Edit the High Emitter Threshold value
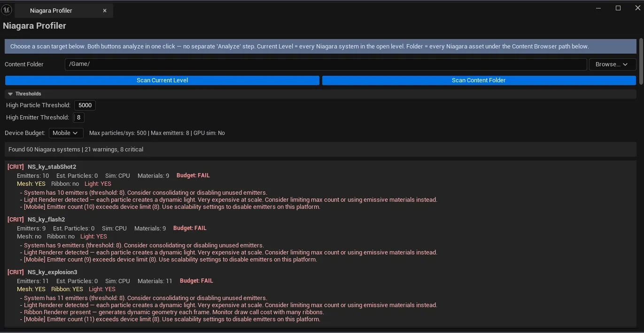 click(x=78, y=117)
